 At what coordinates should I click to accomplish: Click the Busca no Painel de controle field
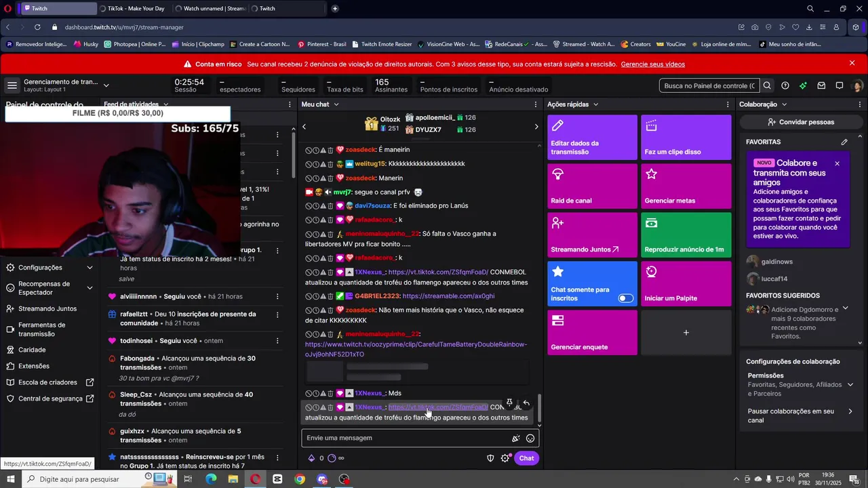tap(709, 85)
